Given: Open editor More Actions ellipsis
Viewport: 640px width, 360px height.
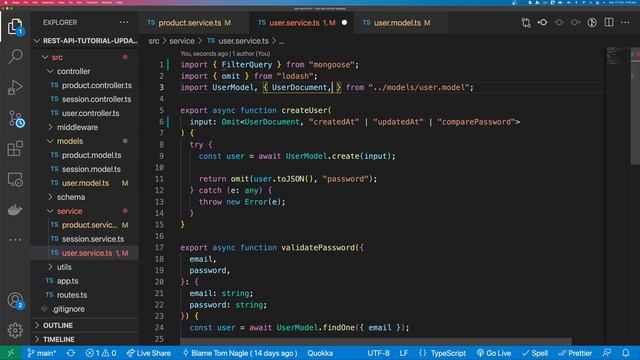Looking at the screenshot, I should [x=625, y=22].
